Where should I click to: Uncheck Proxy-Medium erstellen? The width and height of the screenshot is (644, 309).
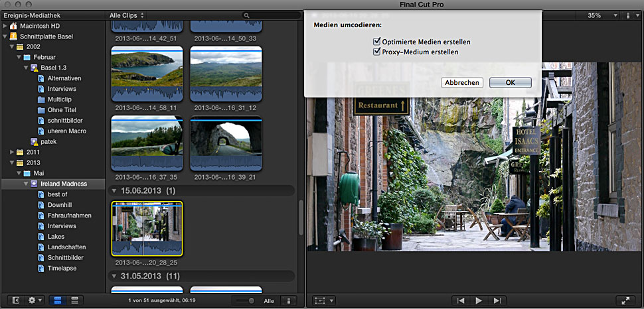(x=377, y=51)
